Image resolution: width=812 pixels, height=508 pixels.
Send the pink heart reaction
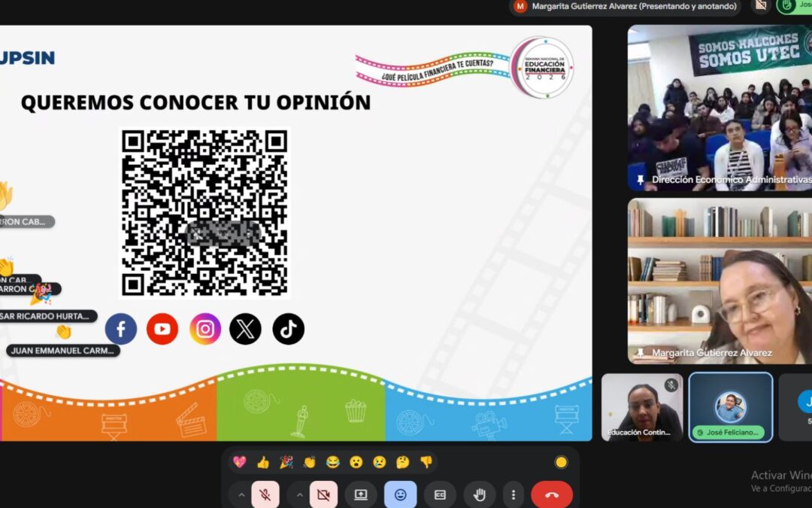239,462
